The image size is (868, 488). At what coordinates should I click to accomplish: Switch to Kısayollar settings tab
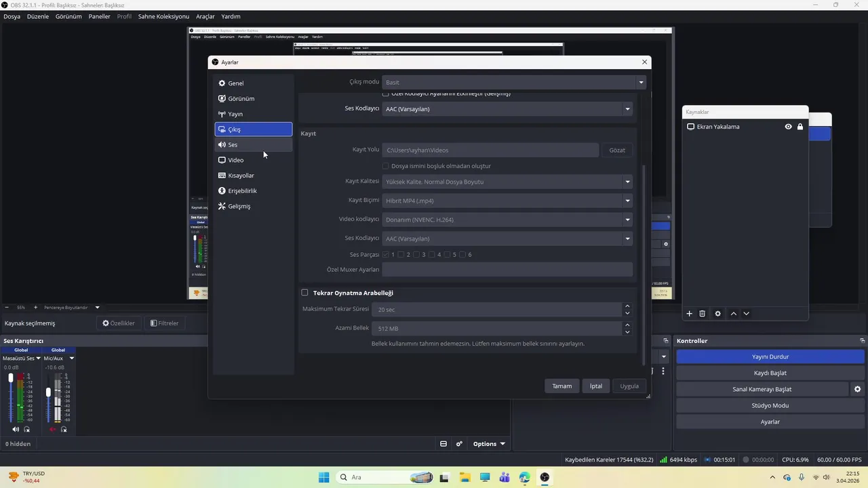(x=254, y=176)
